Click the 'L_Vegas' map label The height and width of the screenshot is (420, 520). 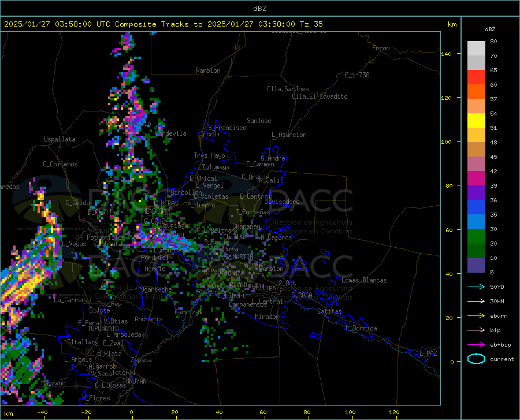[74, 244]
